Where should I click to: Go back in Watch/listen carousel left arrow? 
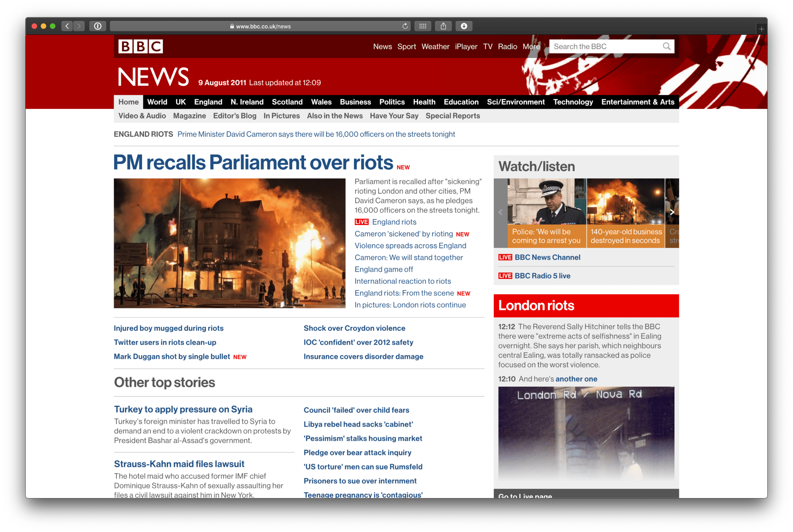(x=500, y=212)
